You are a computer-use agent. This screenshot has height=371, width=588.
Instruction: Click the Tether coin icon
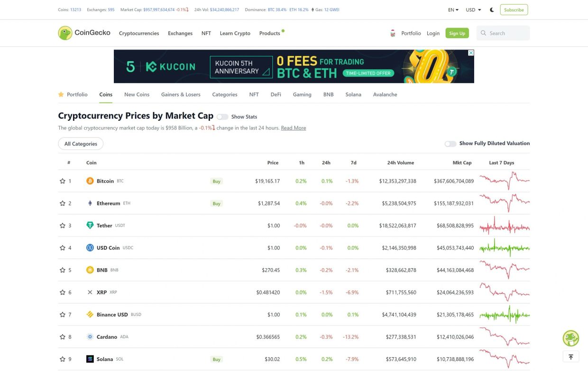90,226
